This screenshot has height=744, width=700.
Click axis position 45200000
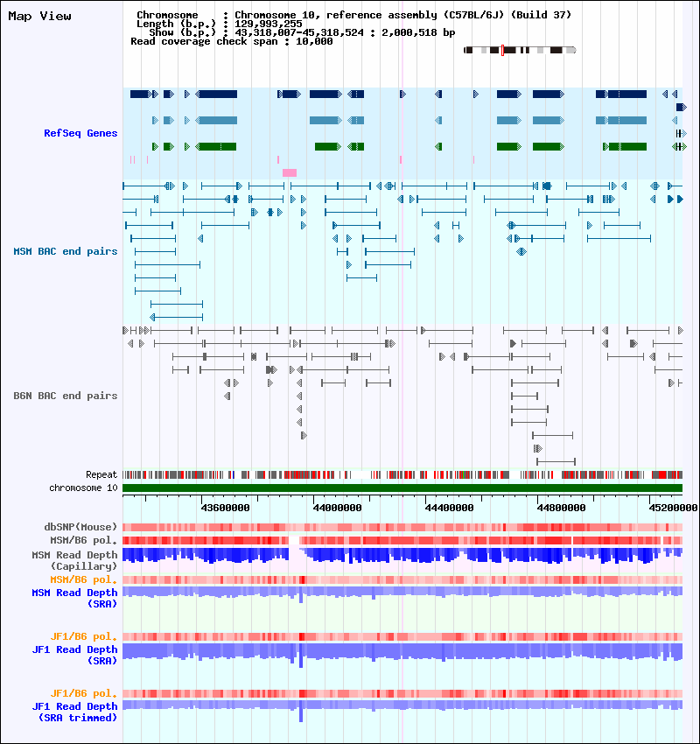pyautogui.click(x=673, y=509)
